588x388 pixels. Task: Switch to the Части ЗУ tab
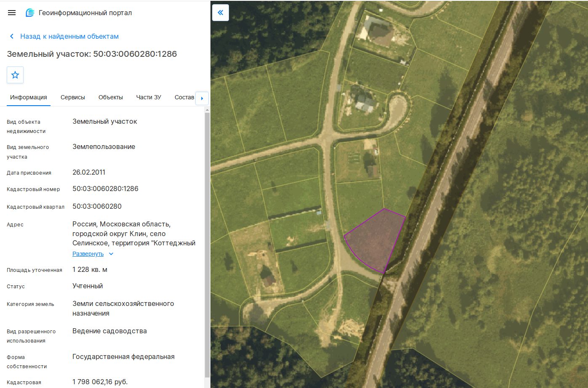point(149,97)
